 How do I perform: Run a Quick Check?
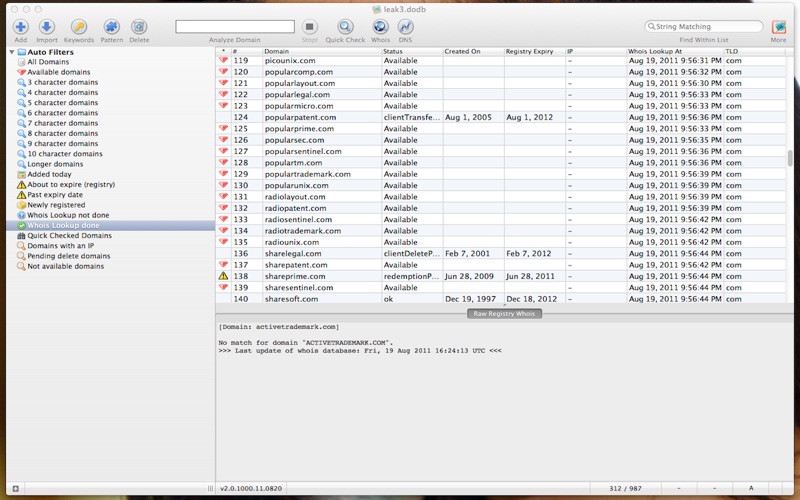click(345, 27)
